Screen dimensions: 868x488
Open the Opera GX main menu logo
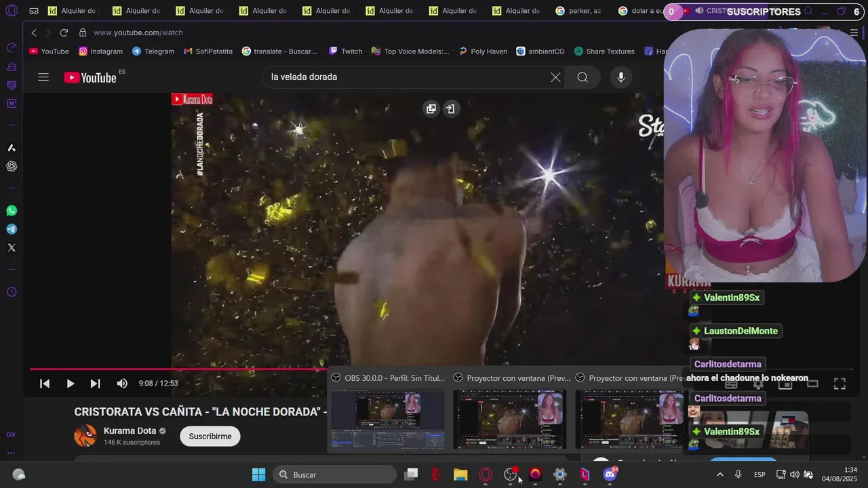12,11
